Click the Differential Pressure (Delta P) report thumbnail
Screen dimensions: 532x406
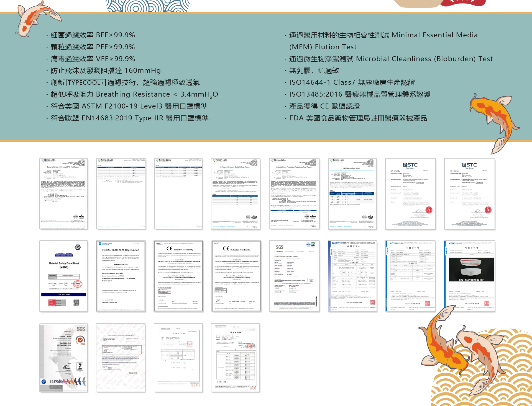[236, 194]
